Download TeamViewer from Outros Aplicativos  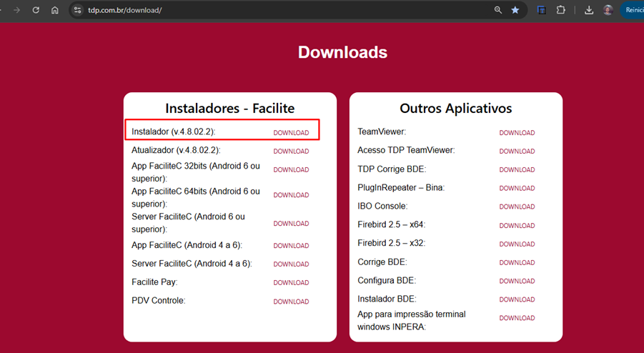517,133
